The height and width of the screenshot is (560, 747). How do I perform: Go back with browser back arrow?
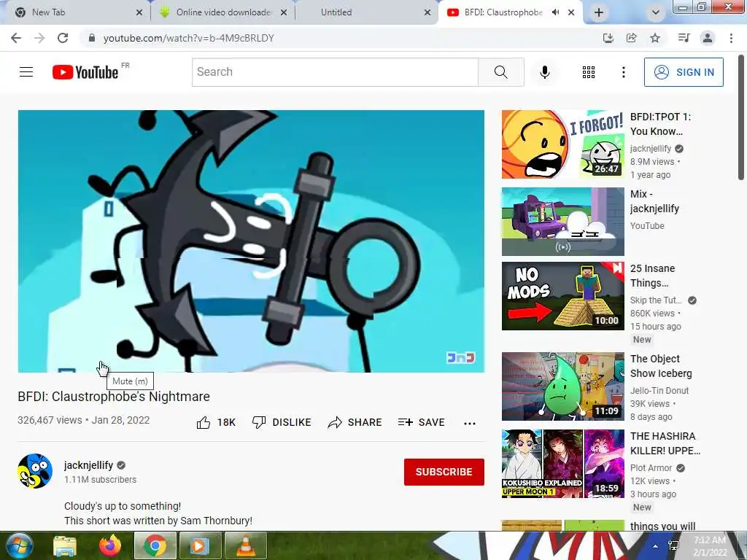(16, 38)
